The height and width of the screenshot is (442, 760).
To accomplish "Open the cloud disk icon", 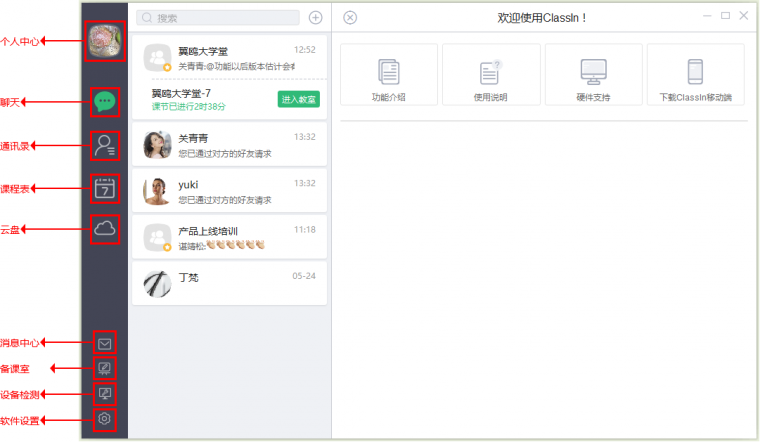I will [x=105, y=229].
